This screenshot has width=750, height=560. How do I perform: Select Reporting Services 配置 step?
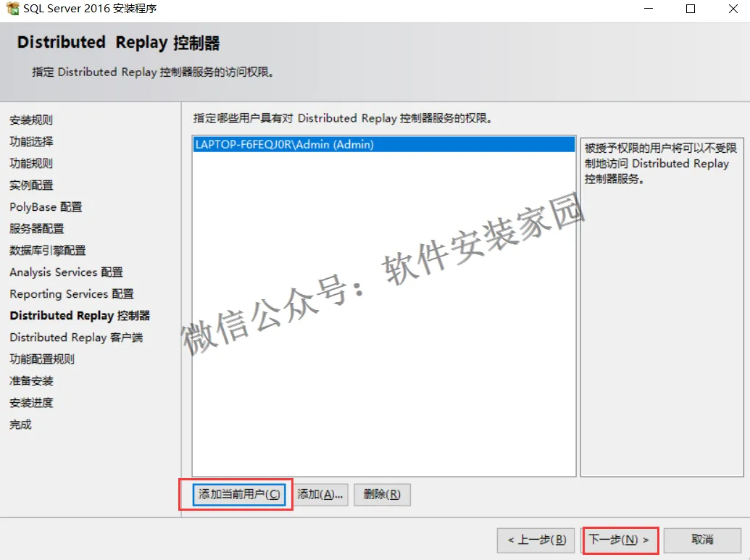72,294
